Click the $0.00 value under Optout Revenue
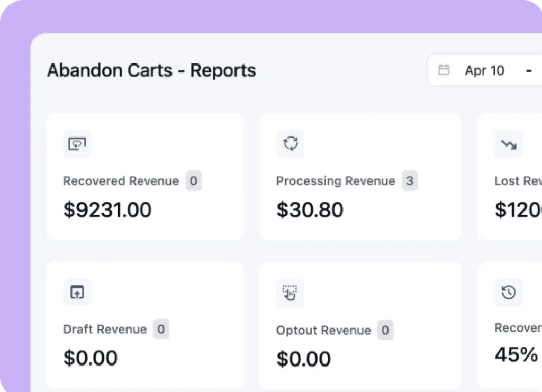Screen dimensions: 542x392 click(303, 359)
